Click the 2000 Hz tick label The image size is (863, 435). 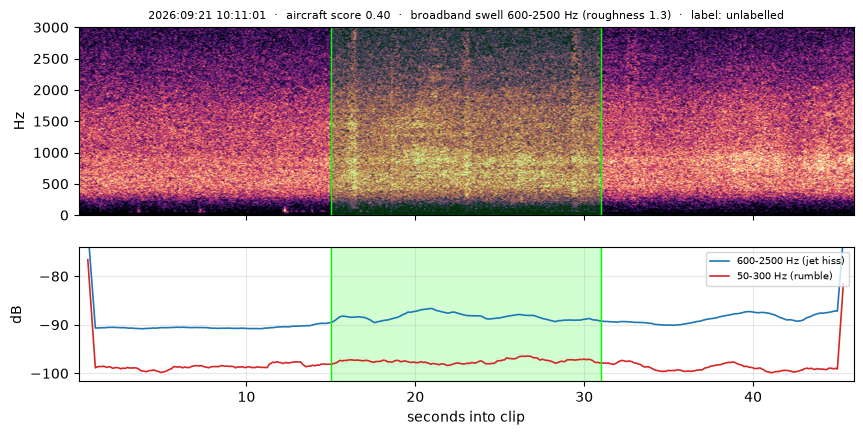[x=52, y=90]
